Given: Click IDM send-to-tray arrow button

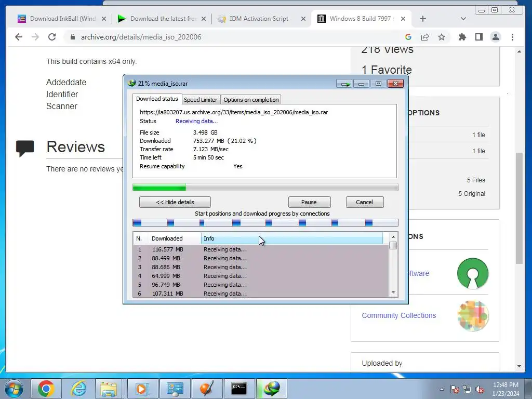Looking at the screenshot, I should pos(344,84).
